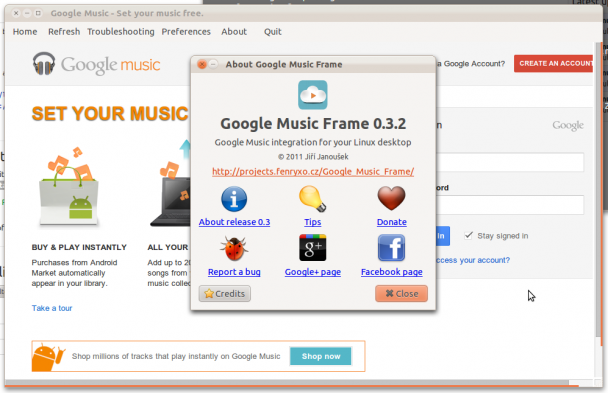
Task: Click the Google Music Frame 0.3.2 title text
Action: tap(313, 124)
